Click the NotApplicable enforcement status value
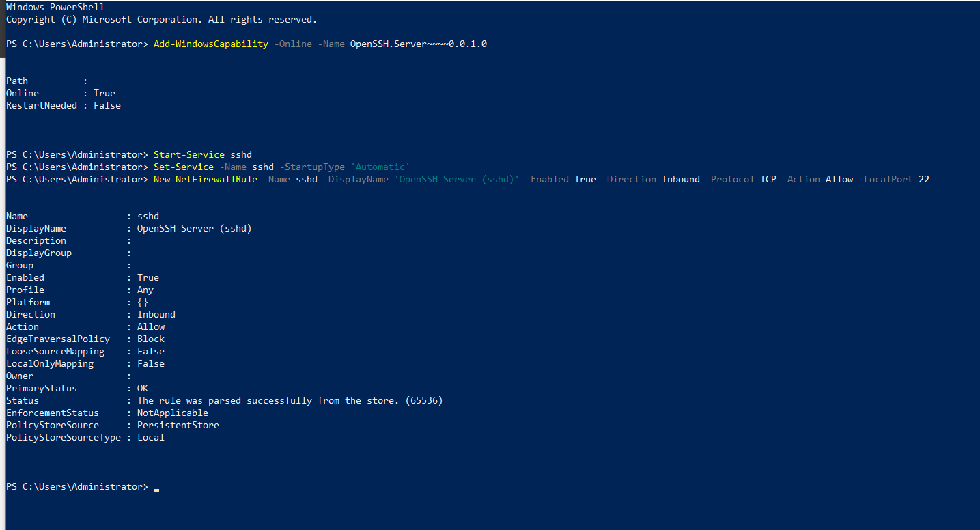 (x=173, y=413)
